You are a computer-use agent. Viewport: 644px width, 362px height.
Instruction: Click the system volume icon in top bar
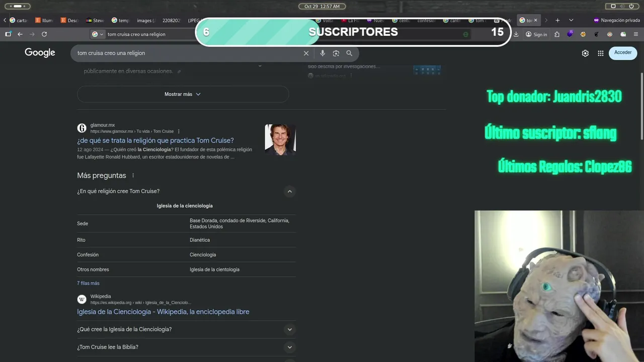tap(622, 6)
